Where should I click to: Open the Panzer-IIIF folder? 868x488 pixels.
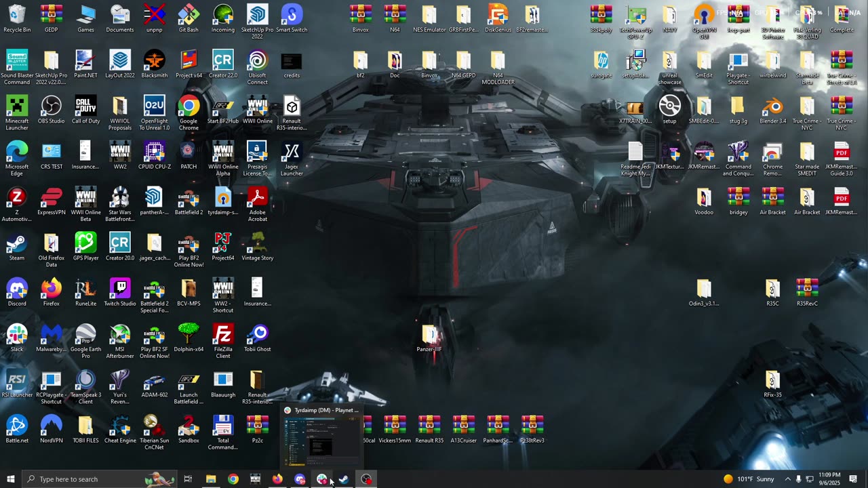(x=429, y=337)
